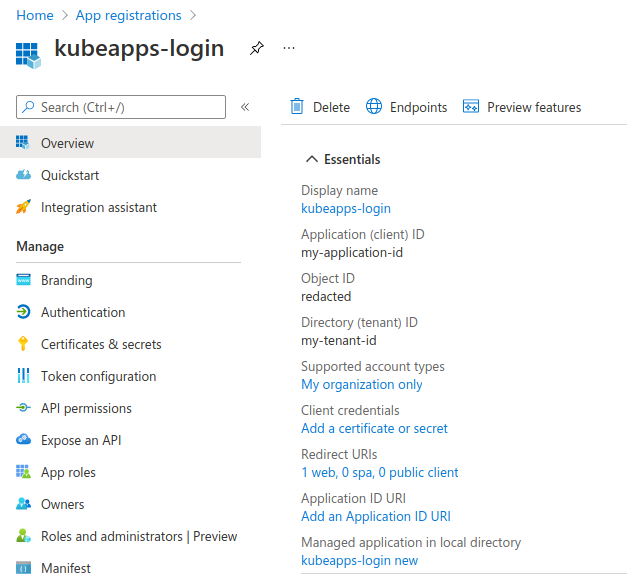Click the Manifest icon

pos(23,568)
